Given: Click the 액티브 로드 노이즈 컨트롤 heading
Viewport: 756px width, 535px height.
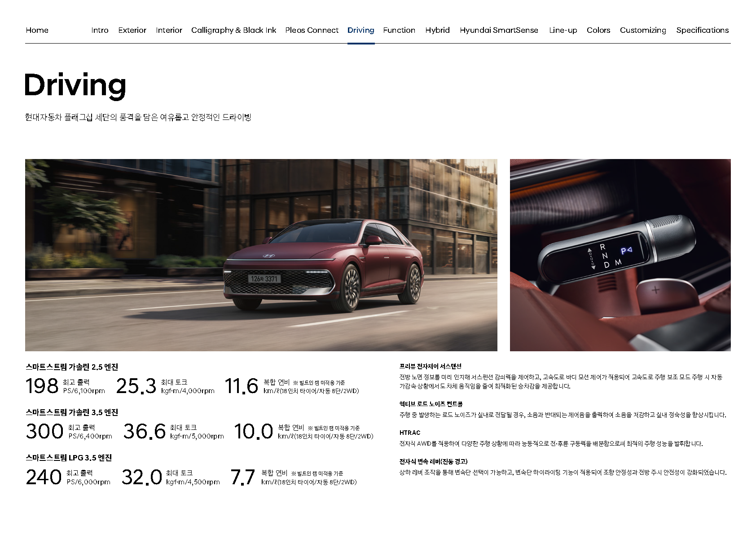Looking at the screenshot, I should (x=431, y=404).
